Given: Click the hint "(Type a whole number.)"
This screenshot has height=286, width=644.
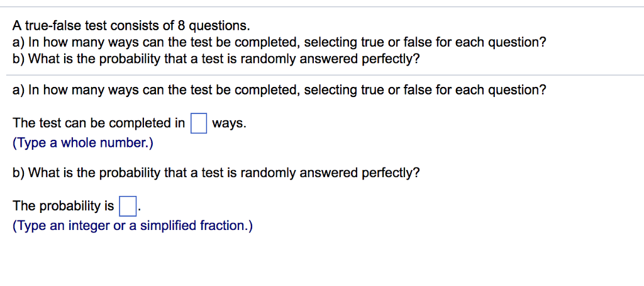Looking at the screenshot, I should coord(82,143).
